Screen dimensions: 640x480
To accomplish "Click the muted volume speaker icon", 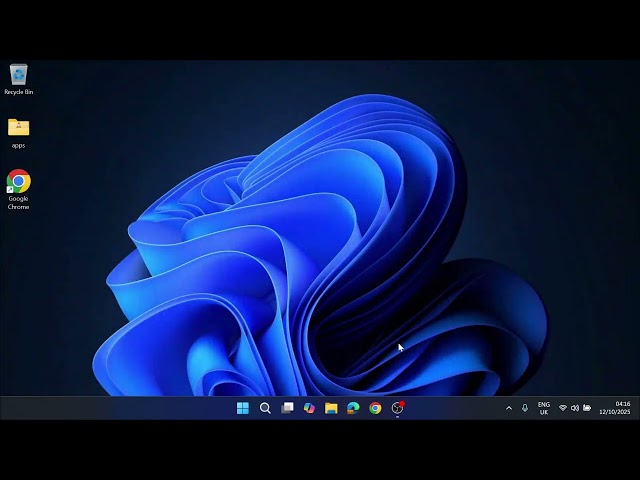I will point(575,408).
